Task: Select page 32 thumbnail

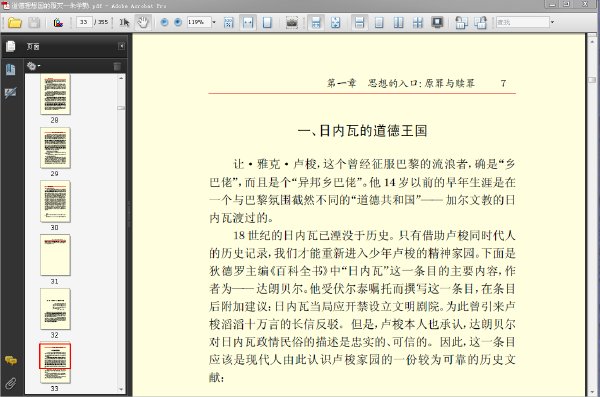Action: (55, 309)
